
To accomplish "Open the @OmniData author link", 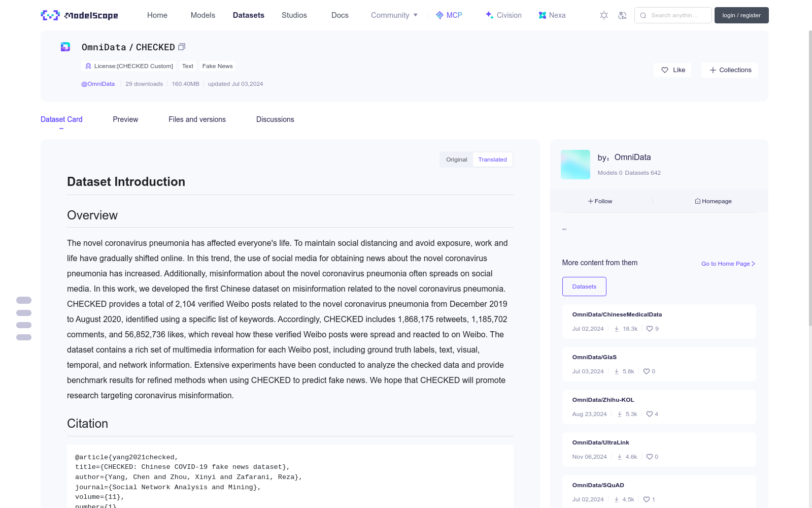I will point(98,84).
